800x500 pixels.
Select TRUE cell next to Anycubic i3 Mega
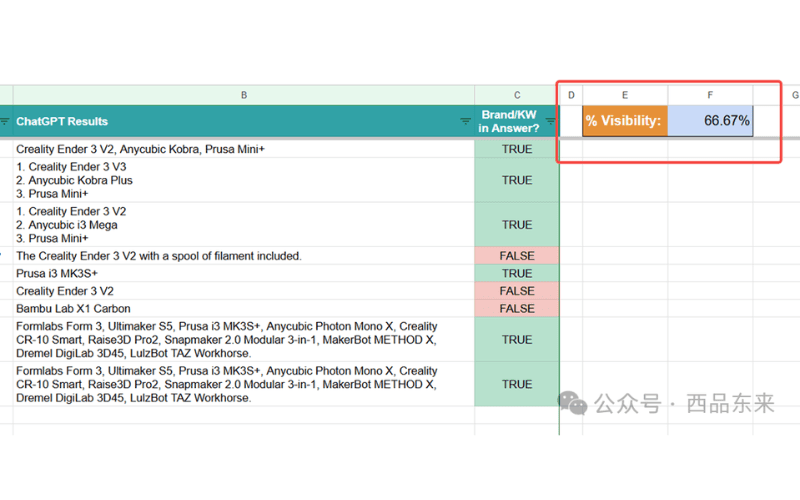(517, 224)
